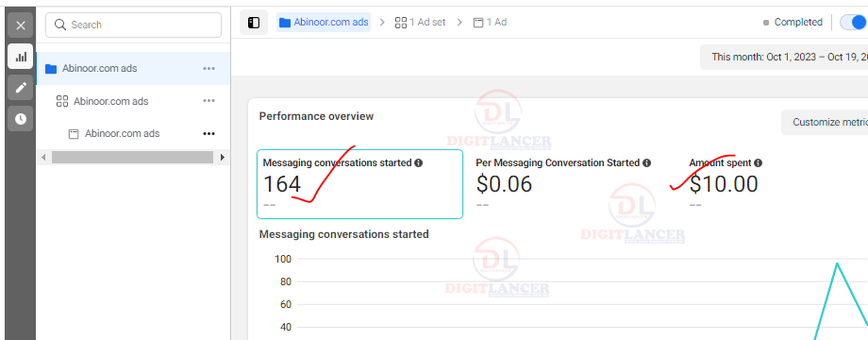Toggle the side panel layout icon
The width and height of the screenshot is (868, 340).
pos(254,23)
